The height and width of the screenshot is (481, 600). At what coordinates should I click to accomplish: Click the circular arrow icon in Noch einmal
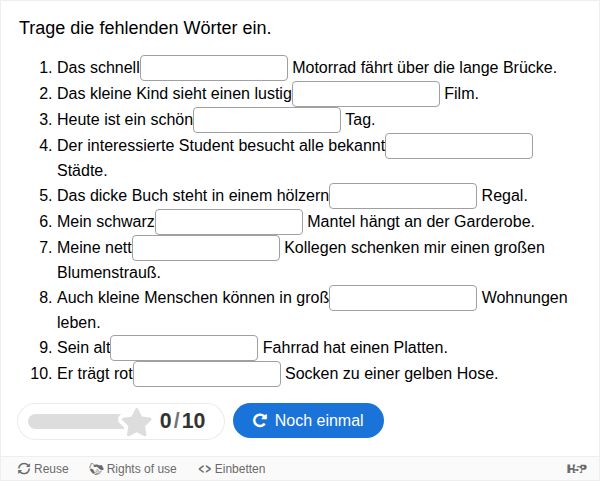[260, 421]
